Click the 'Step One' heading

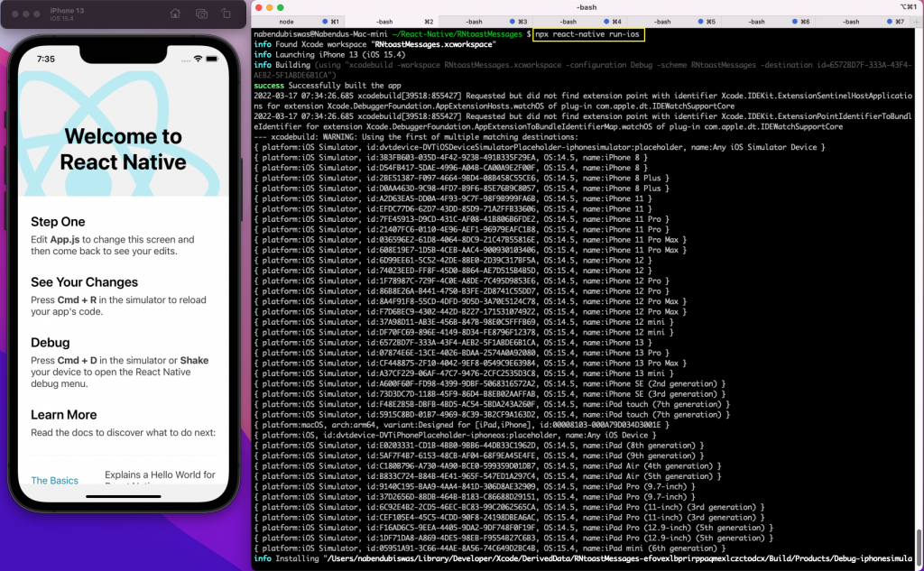click(x=58, y=222)
